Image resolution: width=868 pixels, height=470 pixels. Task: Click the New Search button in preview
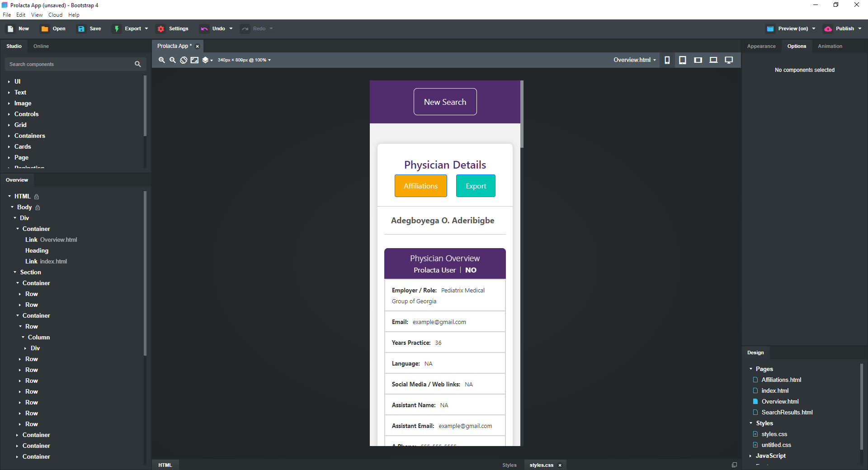pos(445,102)
